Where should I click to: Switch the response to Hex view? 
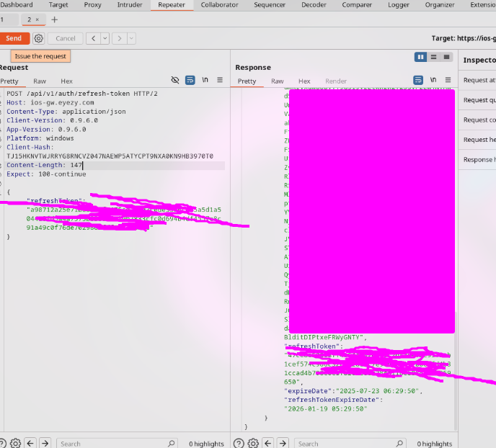pyautogui.click(x=304, y=81)
